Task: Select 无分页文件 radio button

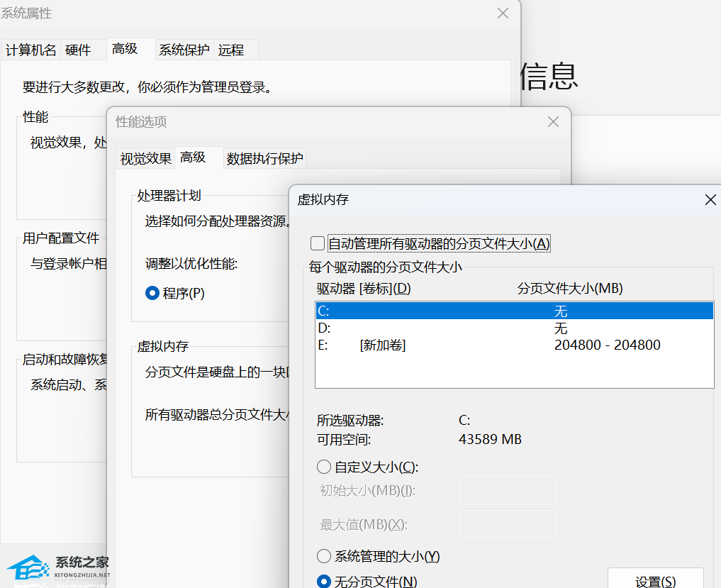Action: click(x=324, y=582)
